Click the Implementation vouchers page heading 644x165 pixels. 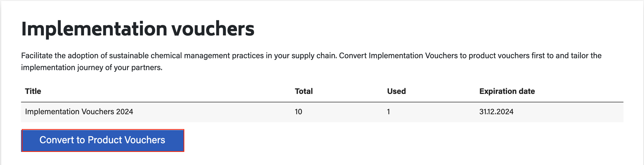coord(138,30)
